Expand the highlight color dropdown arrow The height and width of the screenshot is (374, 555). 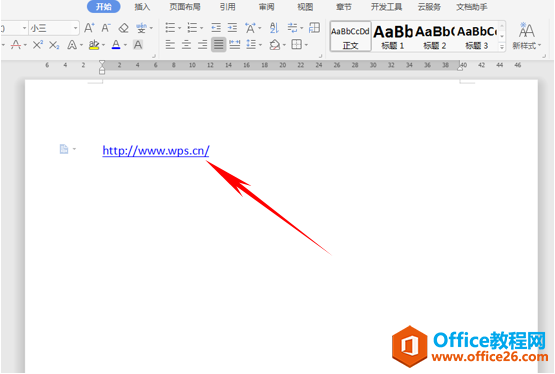point(103,45)
